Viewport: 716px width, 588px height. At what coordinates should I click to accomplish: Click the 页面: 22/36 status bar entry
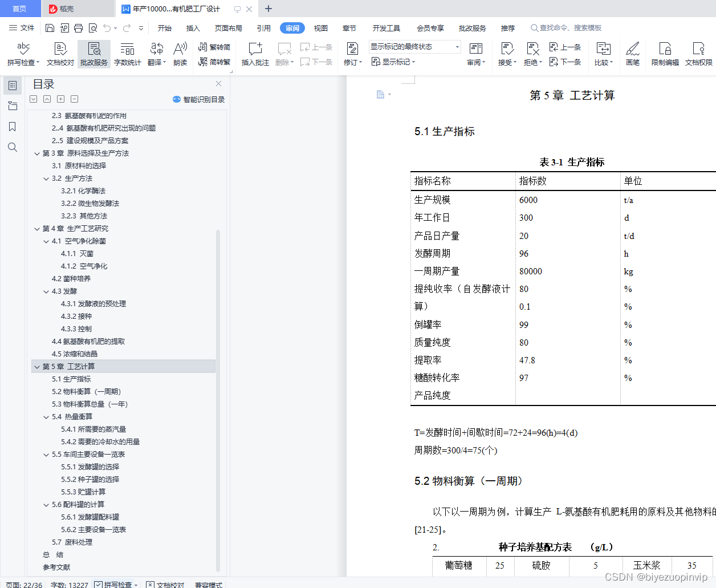pos(24,585)
